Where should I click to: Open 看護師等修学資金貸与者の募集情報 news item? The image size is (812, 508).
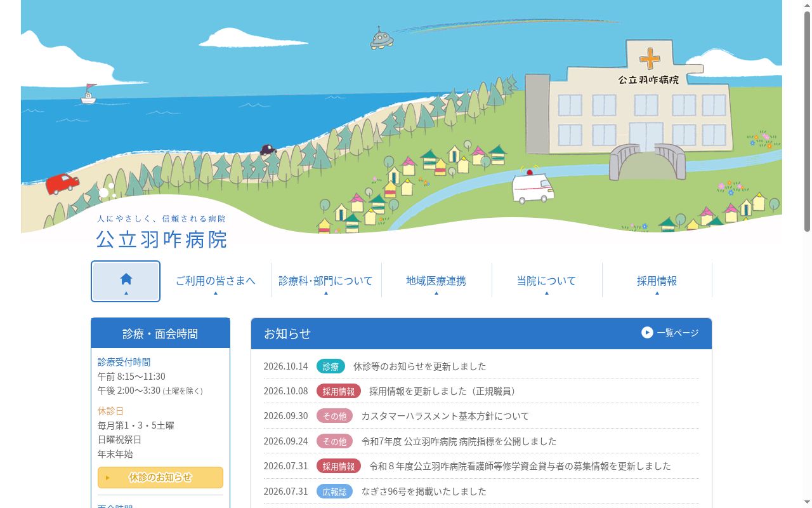coord(520,466)
